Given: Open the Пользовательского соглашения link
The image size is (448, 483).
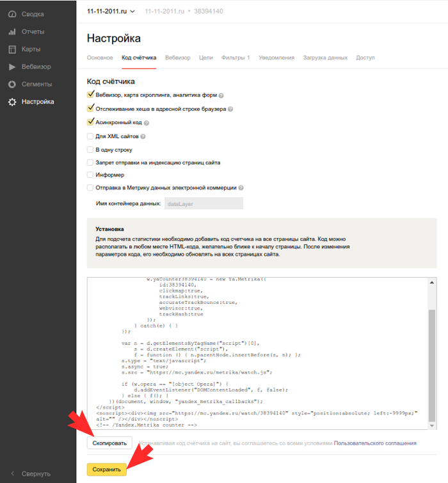Looking at the screenshot, I should tap(375, 443).
